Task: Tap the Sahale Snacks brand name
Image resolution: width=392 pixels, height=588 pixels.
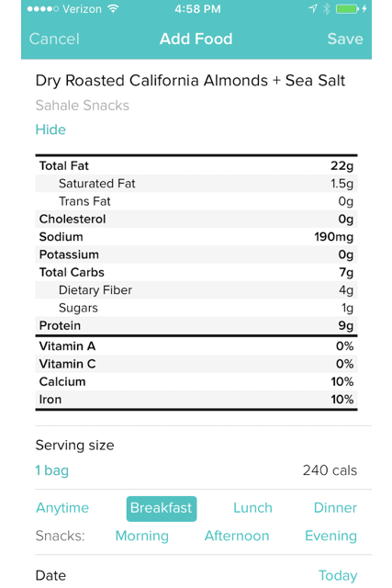Action: tap(83, 106)
